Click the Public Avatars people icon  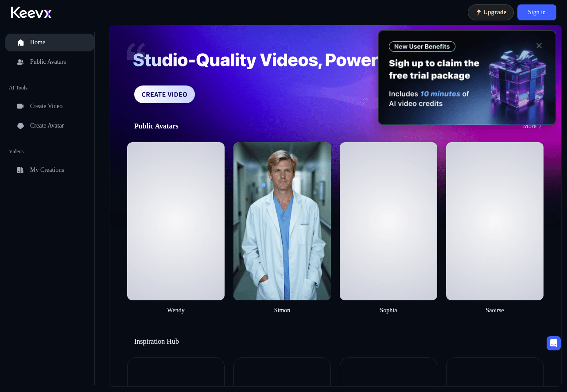coord(20,62)
